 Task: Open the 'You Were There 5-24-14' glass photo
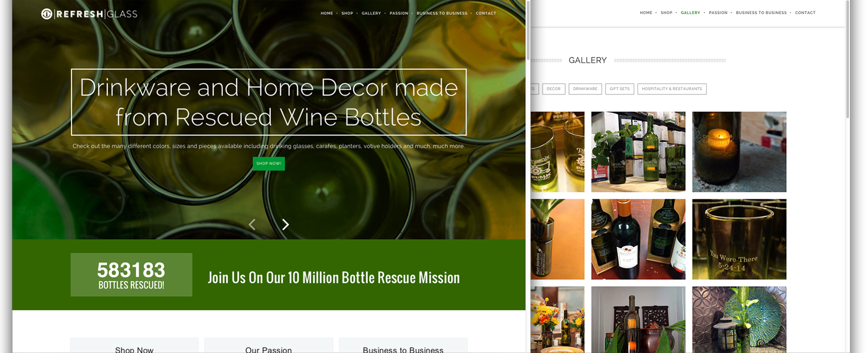pyautogui.click(x=739, y=239)
